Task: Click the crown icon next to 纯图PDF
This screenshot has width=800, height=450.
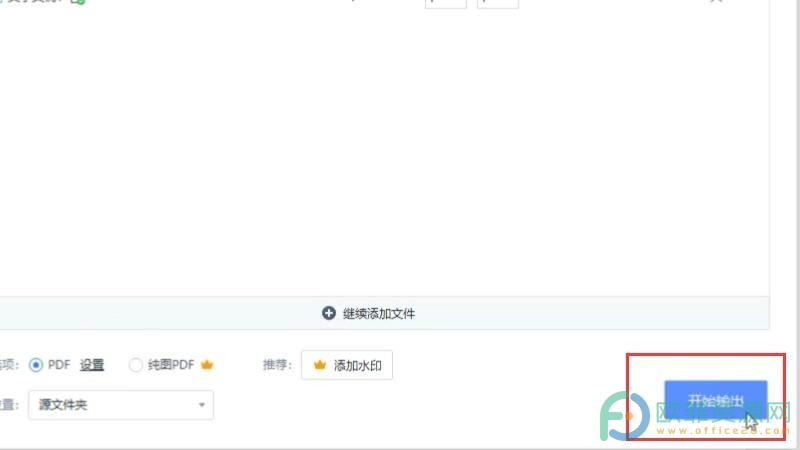Action: (x=207, y=365)
